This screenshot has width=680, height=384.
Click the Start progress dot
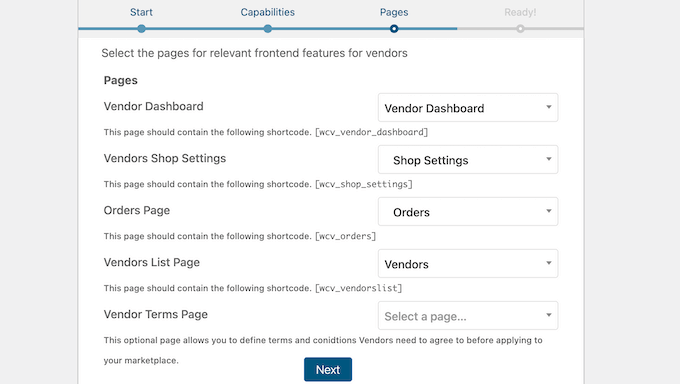pyautogui.click(x=141, y=29)
